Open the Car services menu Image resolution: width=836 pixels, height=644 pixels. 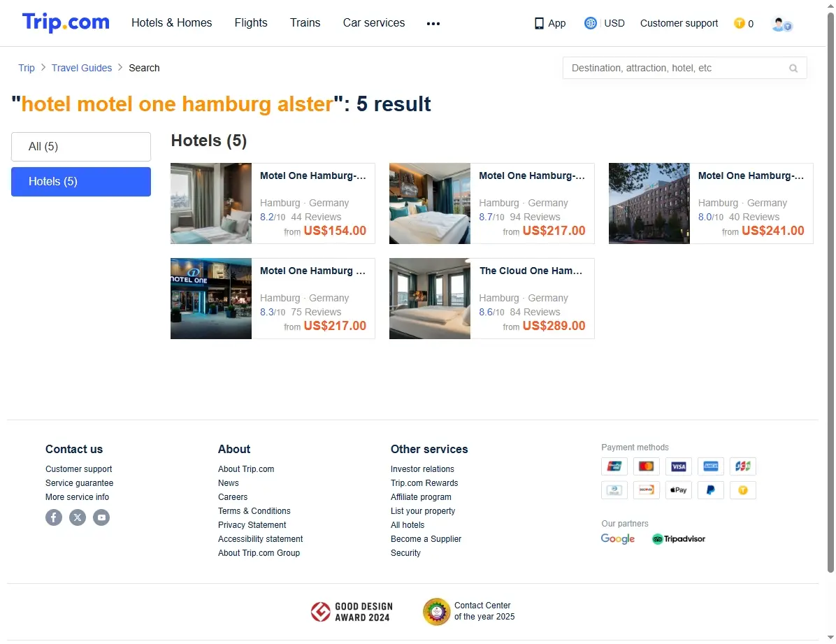coord(374,23)
